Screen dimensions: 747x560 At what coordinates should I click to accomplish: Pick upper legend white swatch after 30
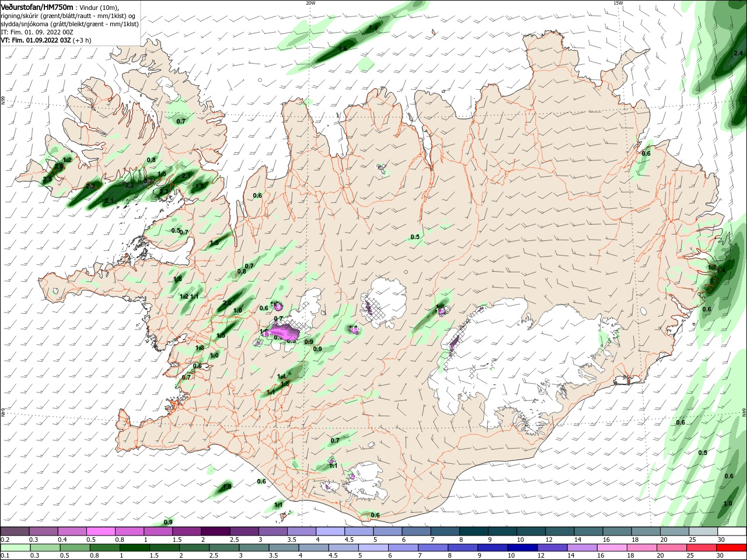[x=732, y=531]
